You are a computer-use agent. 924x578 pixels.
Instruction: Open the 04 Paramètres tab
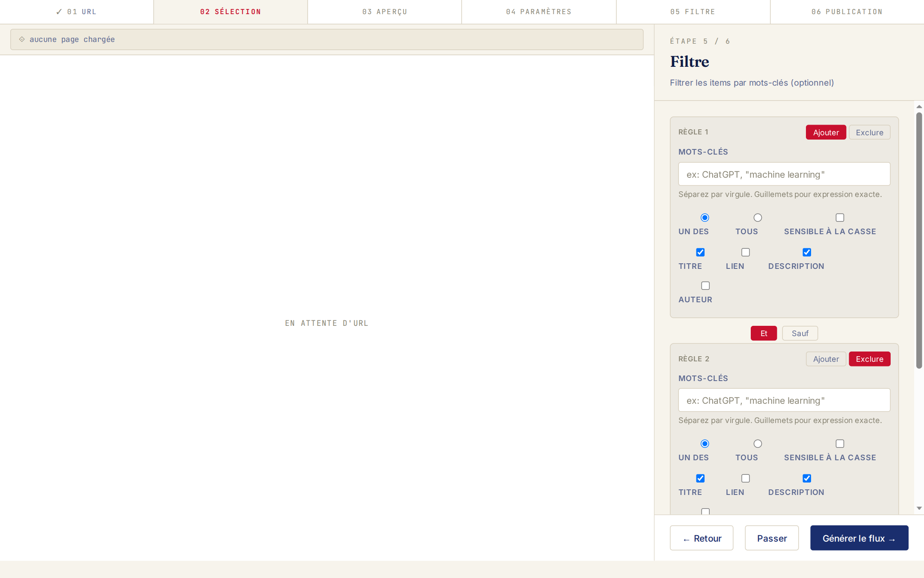pyautogui.click(x=539, y=12)
